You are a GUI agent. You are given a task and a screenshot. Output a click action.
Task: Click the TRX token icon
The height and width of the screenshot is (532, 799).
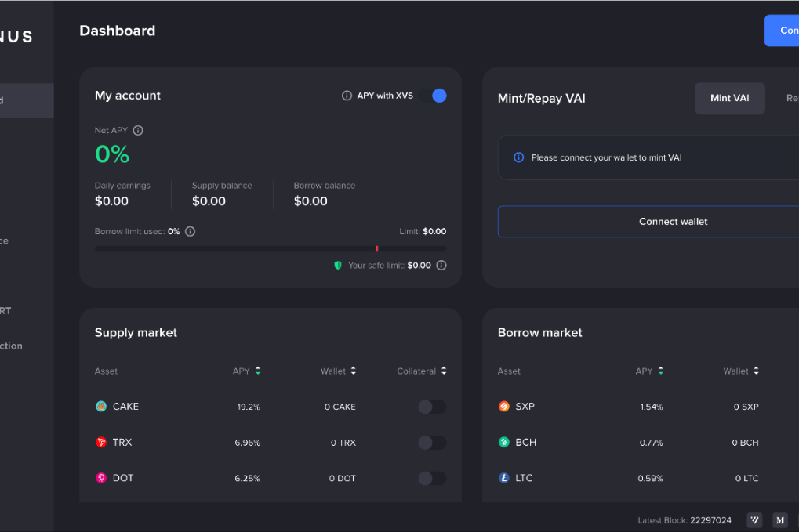pyautogui.click(x=101, y=442)
